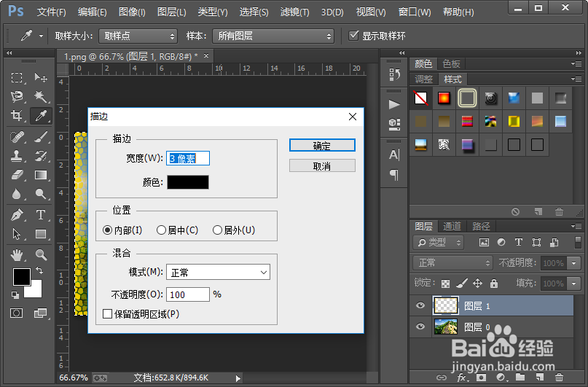Select the Path Selection tool
Image resolution: width=588 pixels, height=387 pixels.
click(17, 234)
